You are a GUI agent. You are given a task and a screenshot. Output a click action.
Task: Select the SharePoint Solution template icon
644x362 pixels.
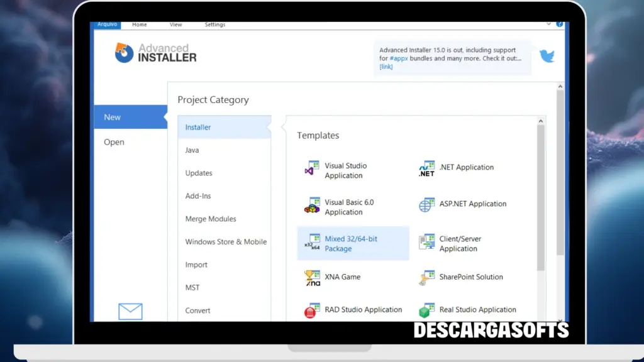[x=426, y=277]
